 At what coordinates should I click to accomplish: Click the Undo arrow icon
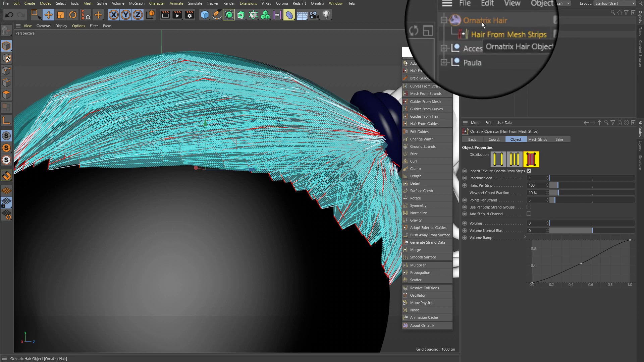(9, 15)
